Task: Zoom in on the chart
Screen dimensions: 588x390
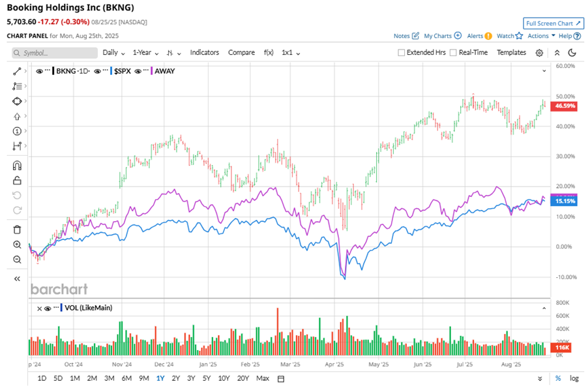Action: tap(17, 245)
